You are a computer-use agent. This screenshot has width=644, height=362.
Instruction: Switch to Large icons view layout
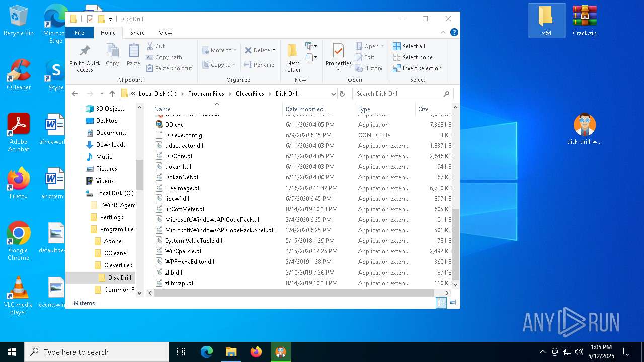point(452,303)
